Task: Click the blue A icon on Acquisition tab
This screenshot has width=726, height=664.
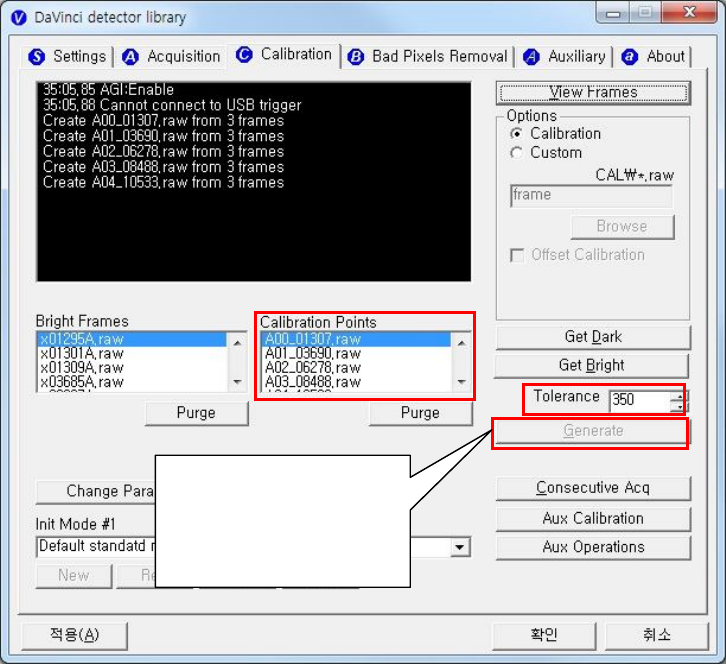Action: (x=130, y=57)
